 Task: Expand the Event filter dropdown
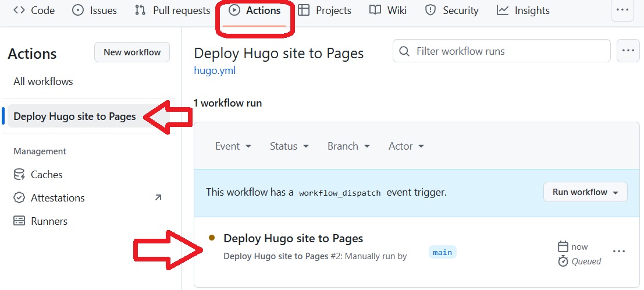click(x=233, y=146)
